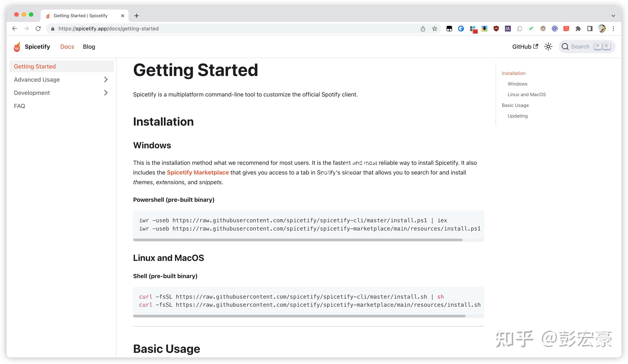This screenshot has height=364, width=628.
Task: Click the Basic Usage heading
Action: [x=166, y=349]
